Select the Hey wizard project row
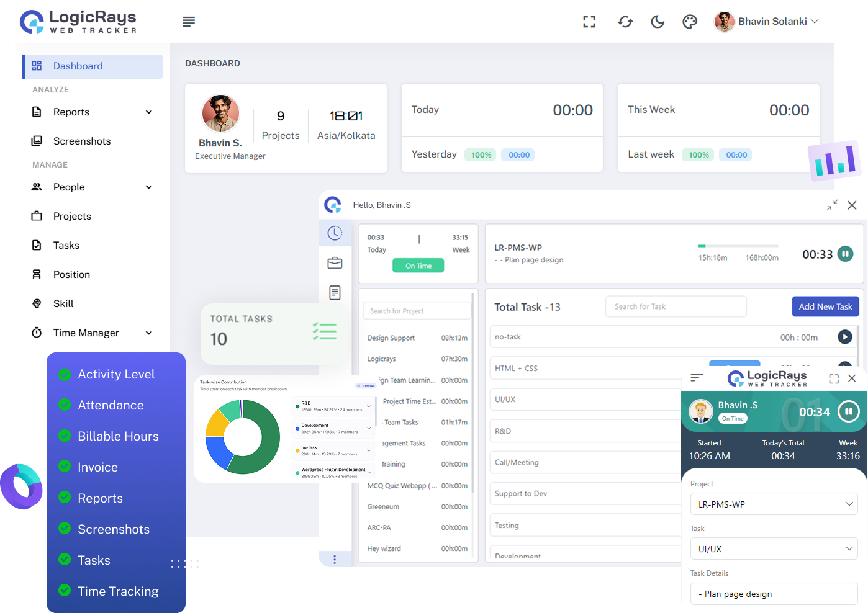The image size is (868, 613). 417,549
